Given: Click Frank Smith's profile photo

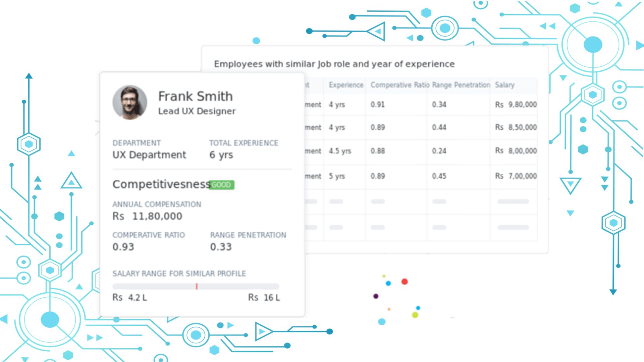Looking at the screenshot, I should click(130, 103).
